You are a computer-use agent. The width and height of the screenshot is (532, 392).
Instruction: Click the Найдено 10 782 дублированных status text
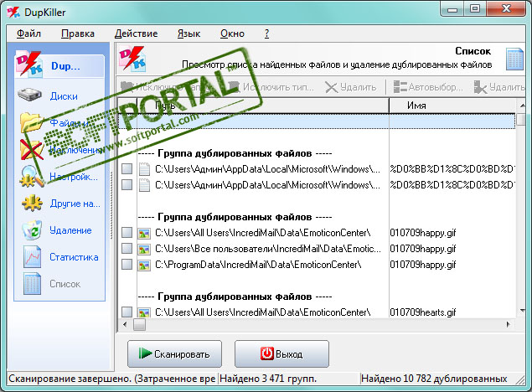coord(434,379)
